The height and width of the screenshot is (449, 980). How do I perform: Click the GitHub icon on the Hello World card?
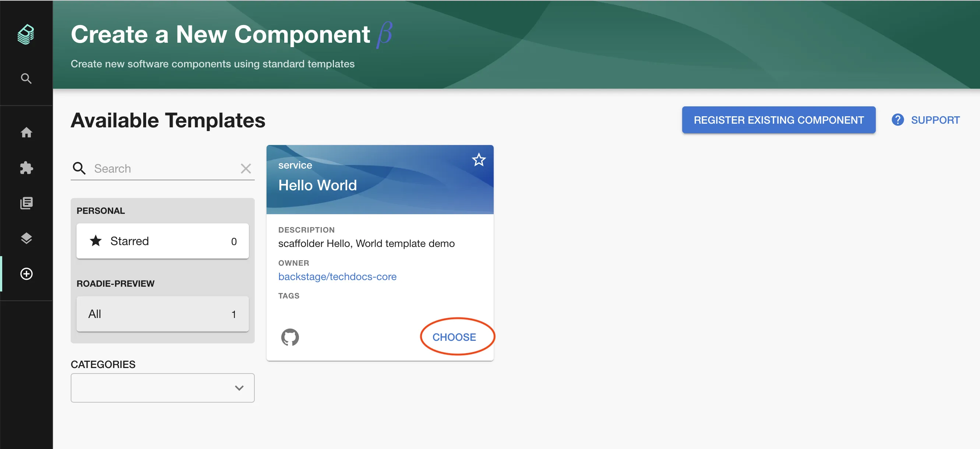290,337
